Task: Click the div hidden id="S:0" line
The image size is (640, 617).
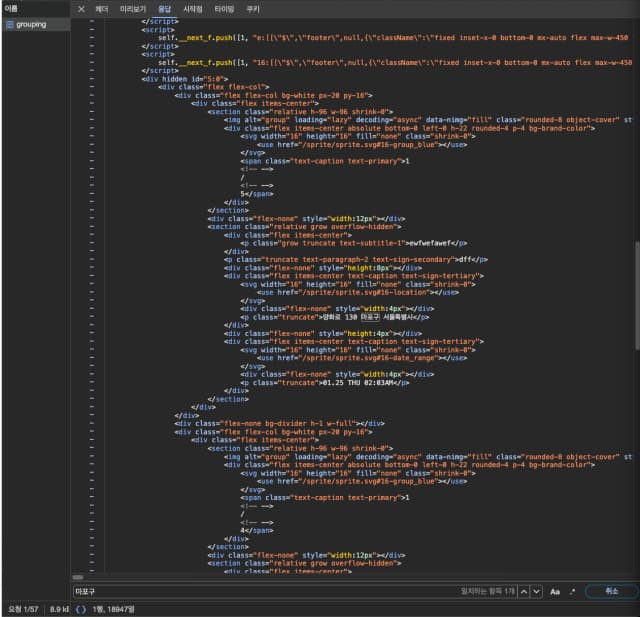Action: click(185, 79)
